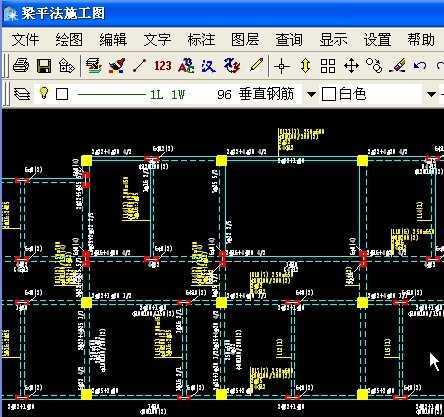Save the drawing with the floppy disk icon
The image size is (444, 417).
[x=44, y=66]
